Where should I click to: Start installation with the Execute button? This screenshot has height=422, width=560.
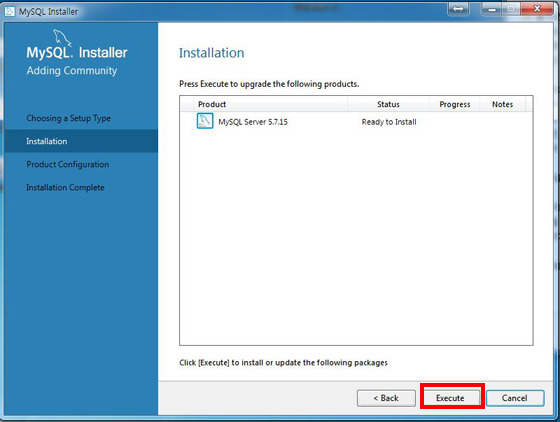[x=451, y=398]
